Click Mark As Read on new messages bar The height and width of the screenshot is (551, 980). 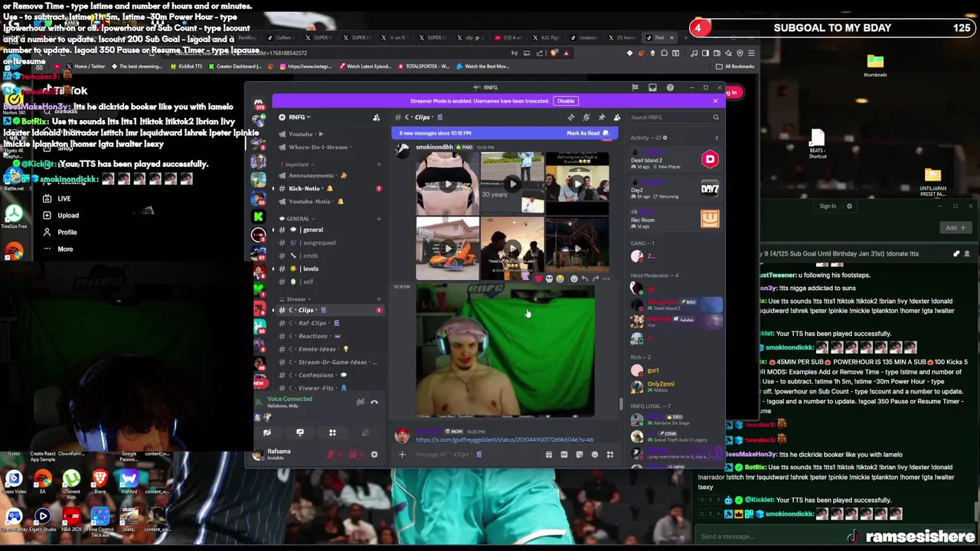[x=588, y=133]
